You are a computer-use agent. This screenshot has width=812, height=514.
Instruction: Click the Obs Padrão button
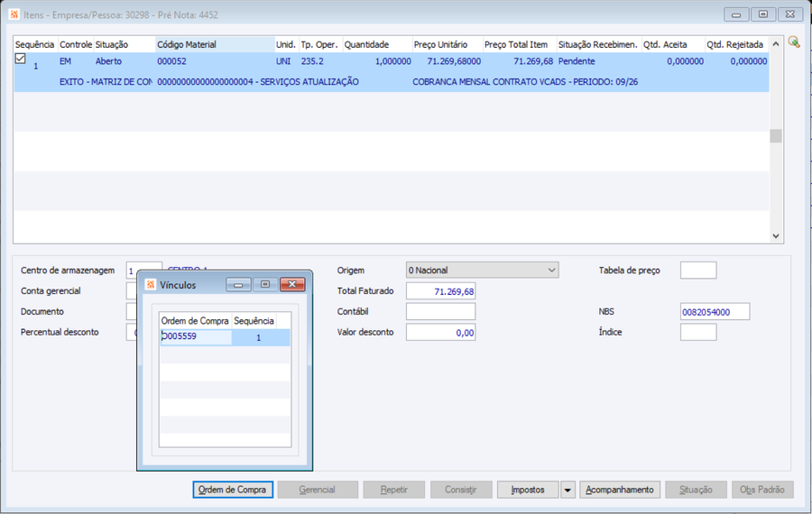pyautogui.click(x=762, y=490)
